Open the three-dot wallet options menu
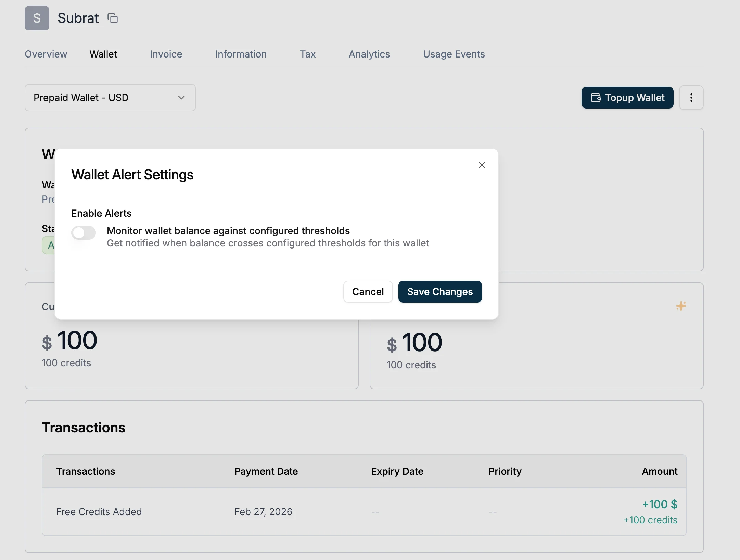This screenshot has height=560, width=740. (x=691, y=98)
